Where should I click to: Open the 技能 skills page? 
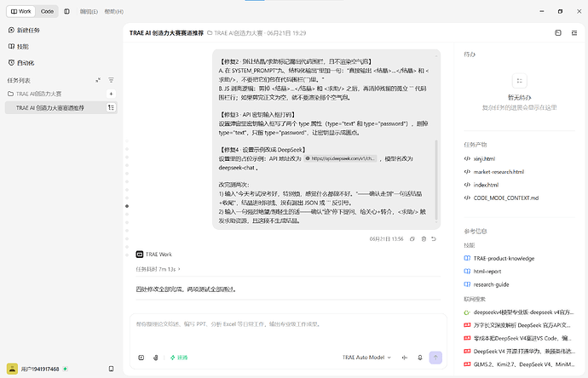click(19, 47)
